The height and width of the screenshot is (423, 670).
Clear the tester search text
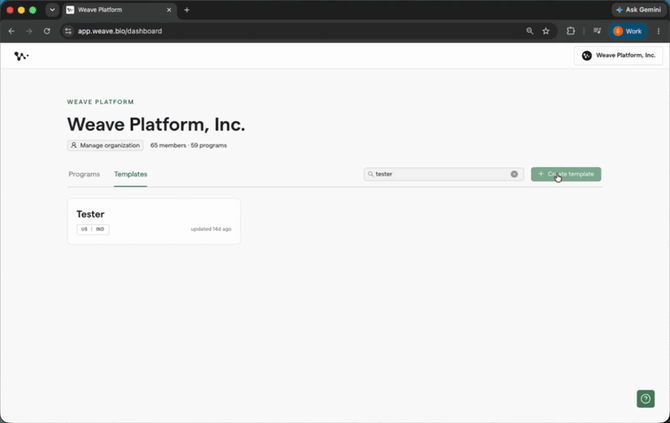click(514, 174)
